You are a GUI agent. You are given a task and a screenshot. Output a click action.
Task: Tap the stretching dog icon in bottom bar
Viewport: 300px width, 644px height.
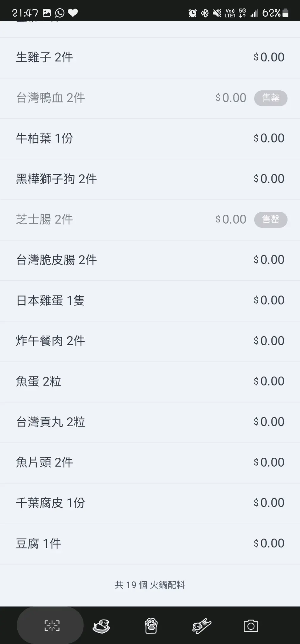pos(201,626)
